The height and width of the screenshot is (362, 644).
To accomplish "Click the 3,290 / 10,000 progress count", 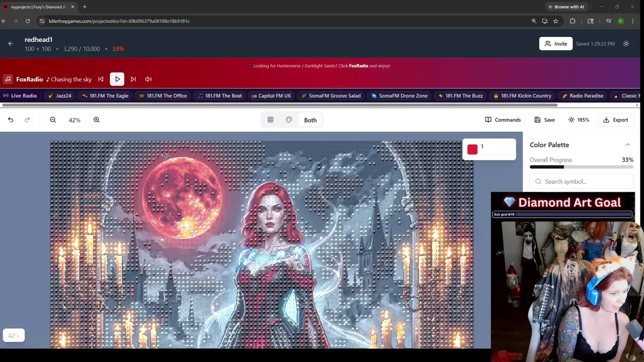I will click(82, 49).
